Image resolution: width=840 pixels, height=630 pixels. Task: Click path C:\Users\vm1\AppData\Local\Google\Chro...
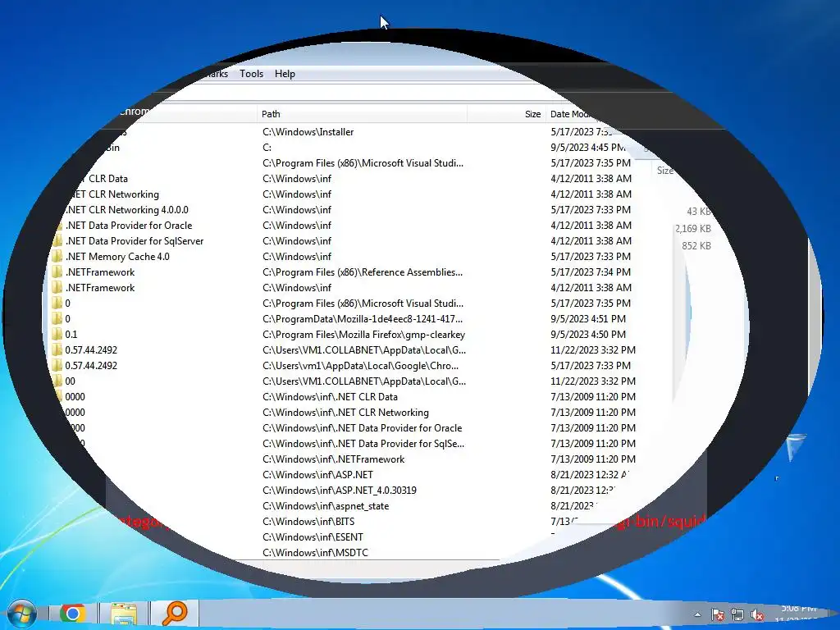click(x=361, y=365)
